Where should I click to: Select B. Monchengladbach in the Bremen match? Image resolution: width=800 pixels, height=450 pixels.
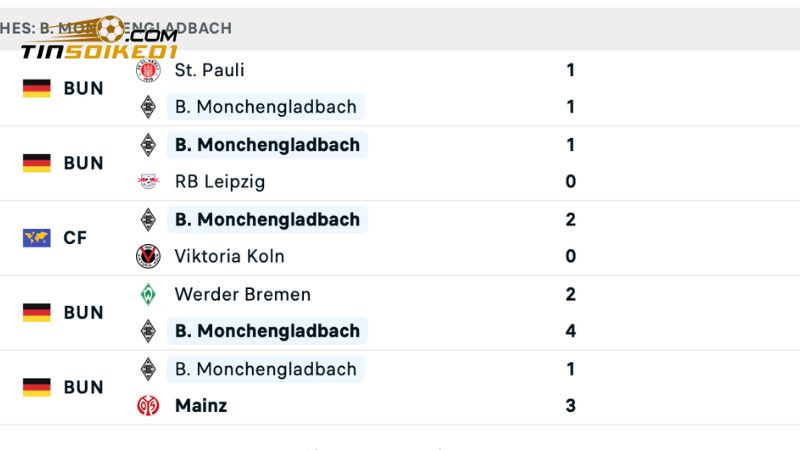(267, 331)
